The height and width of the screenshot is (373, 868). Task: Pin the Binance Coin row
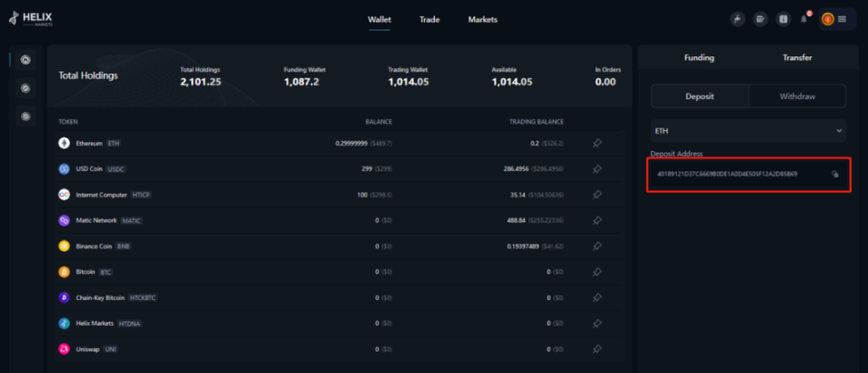click(x=597, y=246)
